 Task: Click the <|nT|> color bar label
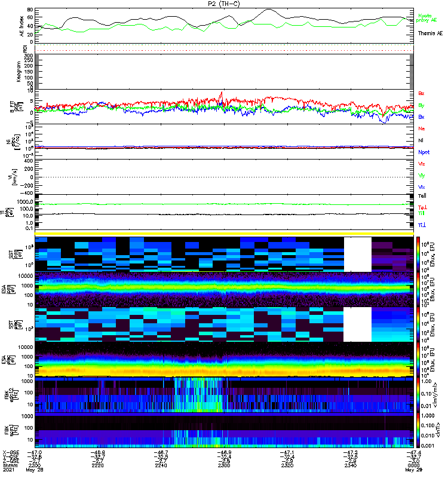click(439, 430)
